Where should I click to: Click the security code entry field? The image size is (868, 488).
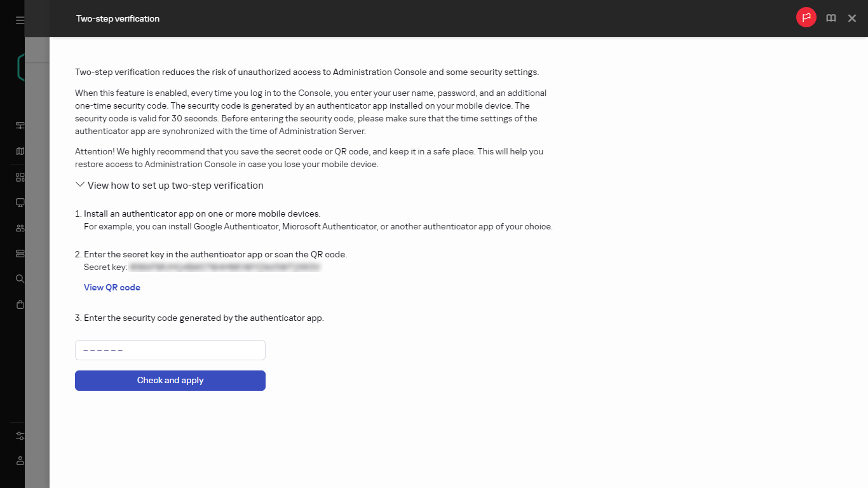[x=170, y=349]
